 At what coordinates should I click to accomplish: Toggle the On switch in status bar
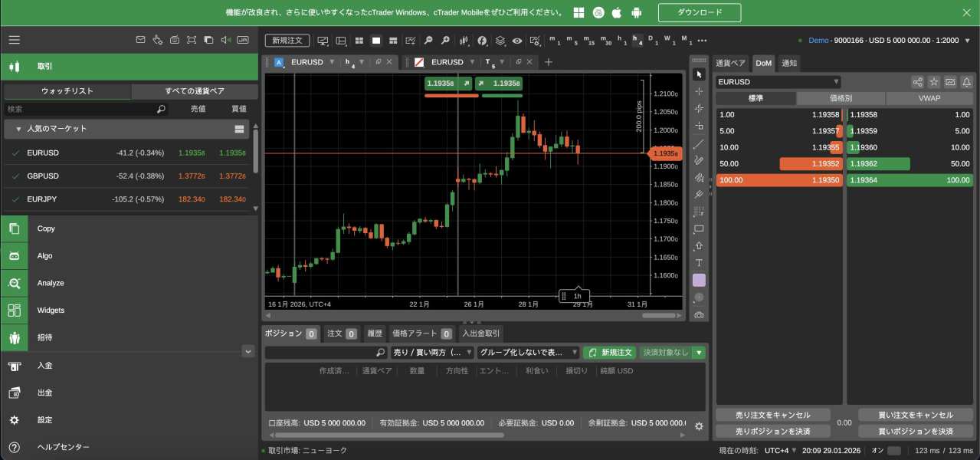(x=894, y=450)
